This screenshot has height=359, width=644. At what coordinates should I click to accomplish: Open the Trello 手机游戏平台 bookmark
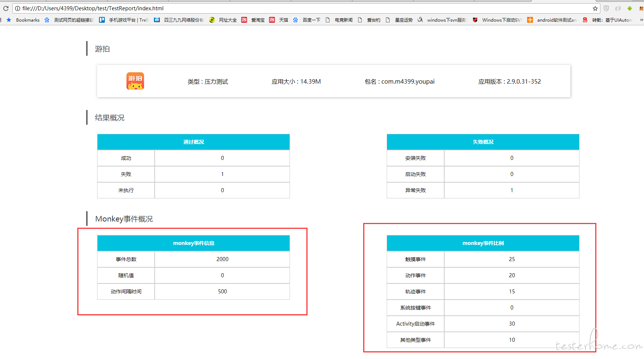124,20
